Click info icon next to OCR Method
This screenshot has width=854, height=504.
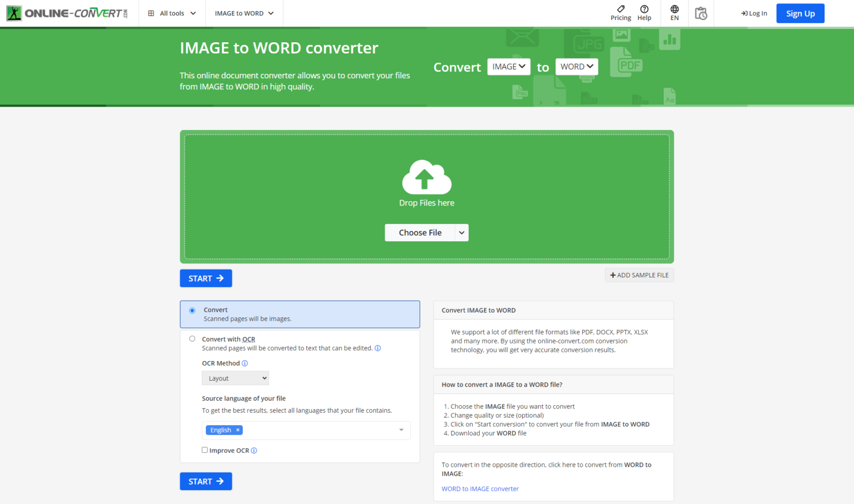click(245, 363)
